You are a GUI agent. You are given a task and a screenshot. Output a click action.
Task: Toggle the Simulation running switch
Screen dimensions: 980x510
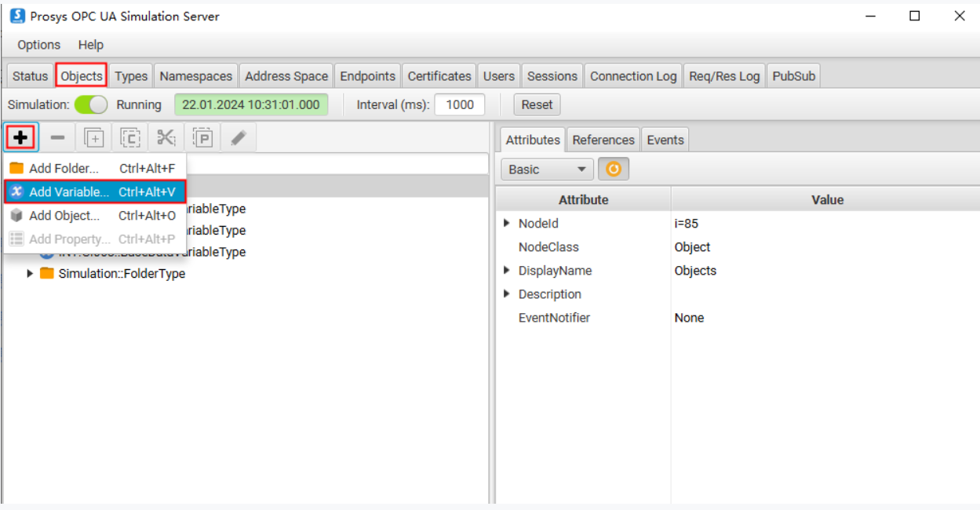click(91, 104)
